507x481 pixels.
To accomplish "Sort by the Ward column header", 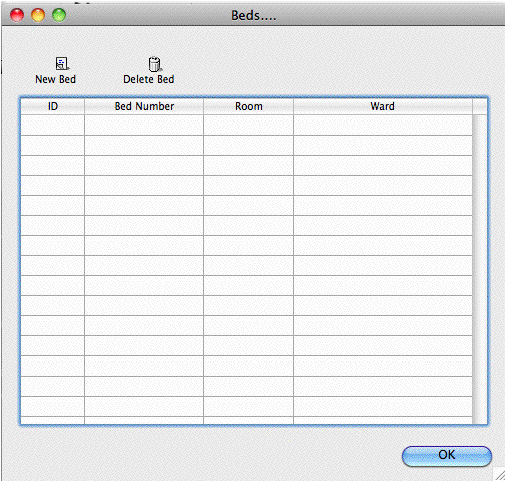I will click(383, 106).
